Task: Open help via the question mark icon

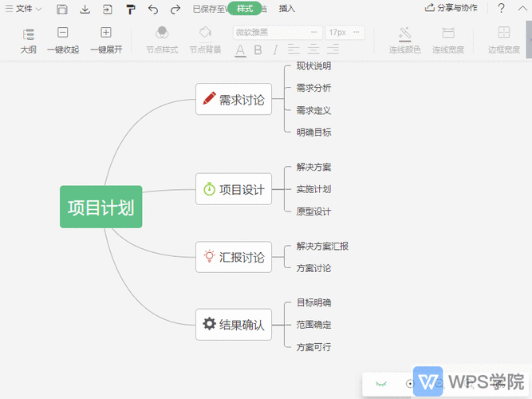Action: [x=501, y=8]
